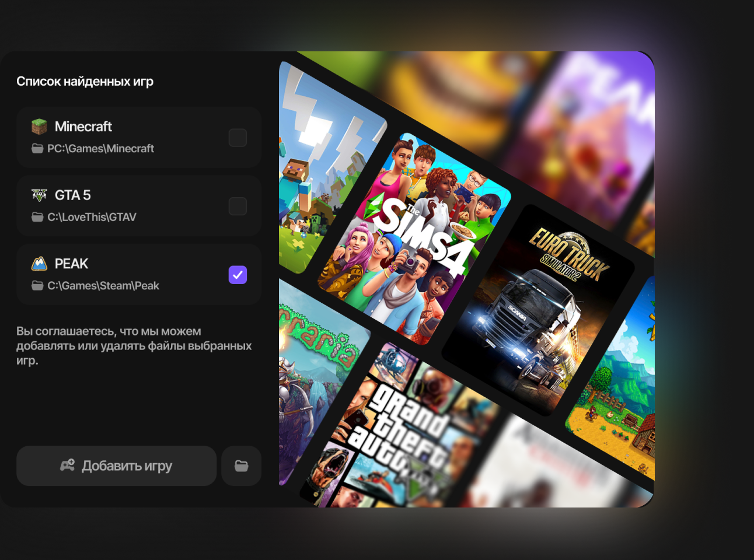Click the PEAK mountain icon
This screenshot has width=754, height=560.
[x=39, y=264]
